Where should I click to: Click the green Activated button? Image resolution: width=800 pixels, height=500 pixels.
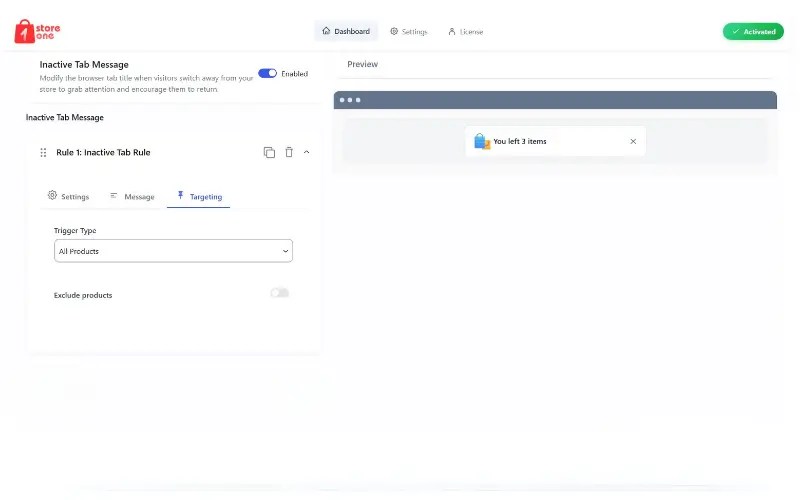(x=753, y=32)
